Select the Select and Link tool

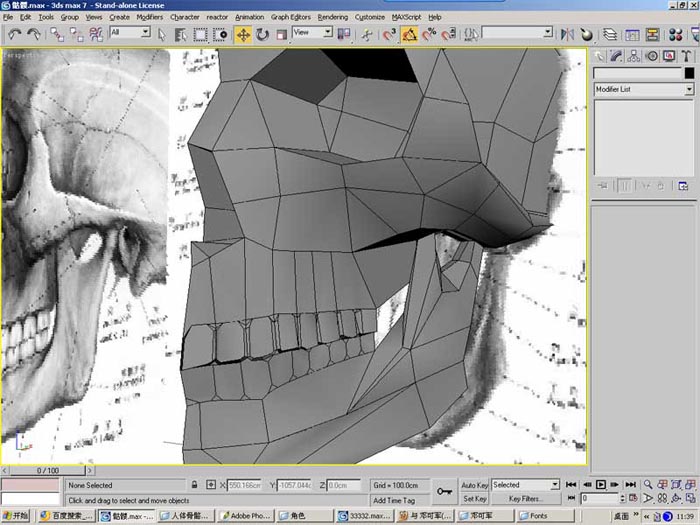pyautogui.click(x=57, y=34)
